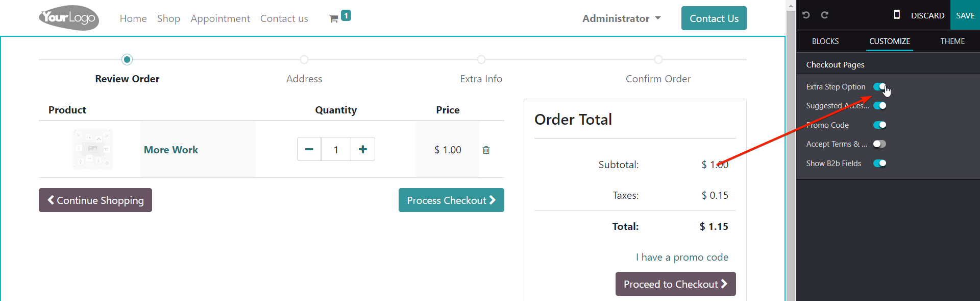The width and height of the screenshot is (980, 301).
Task: Toggle the Promo Code switch
Action: coord(879,125)
